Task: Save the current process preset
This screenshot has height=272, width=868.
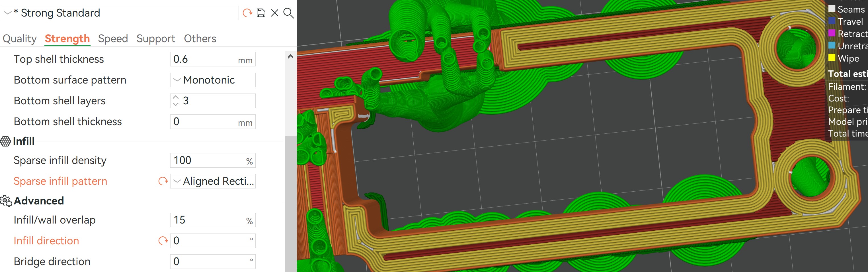Action: [x=261, y=13]
